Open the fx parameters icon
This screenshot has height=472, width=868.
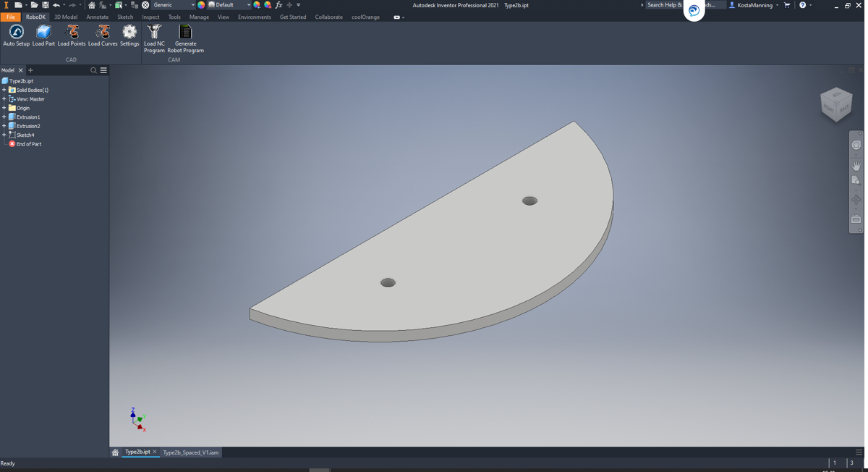point(278,5)
